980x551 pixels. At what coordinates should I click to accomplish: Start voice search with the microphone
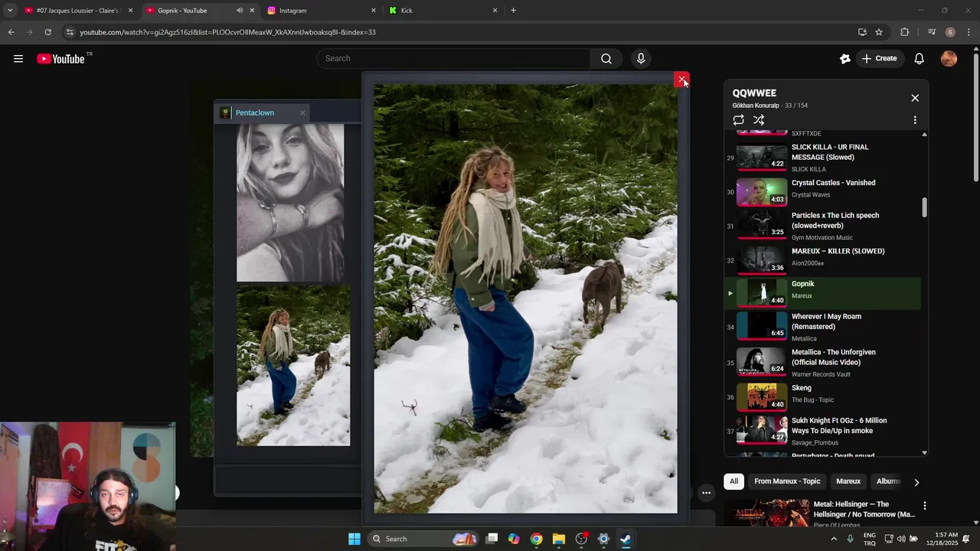point(641,59)
